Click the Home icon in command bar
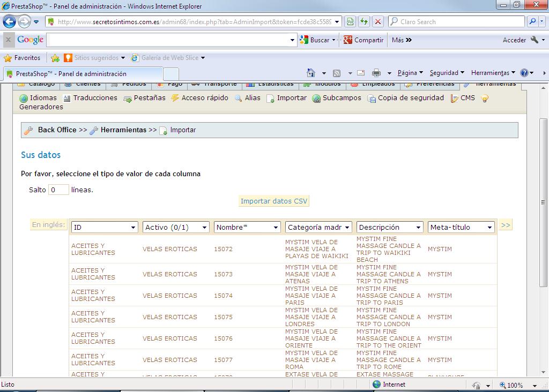The image size is (549, 392). (310, 73)
